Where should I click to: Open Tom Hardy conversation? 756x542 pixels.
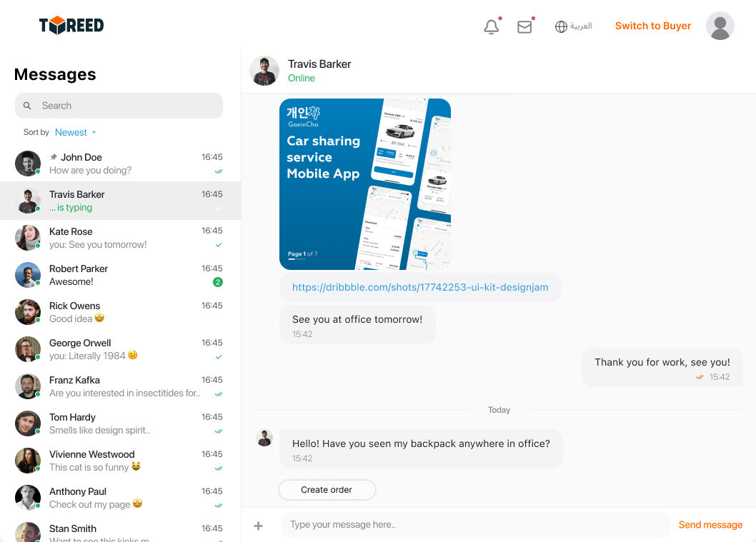click(121, 423)
